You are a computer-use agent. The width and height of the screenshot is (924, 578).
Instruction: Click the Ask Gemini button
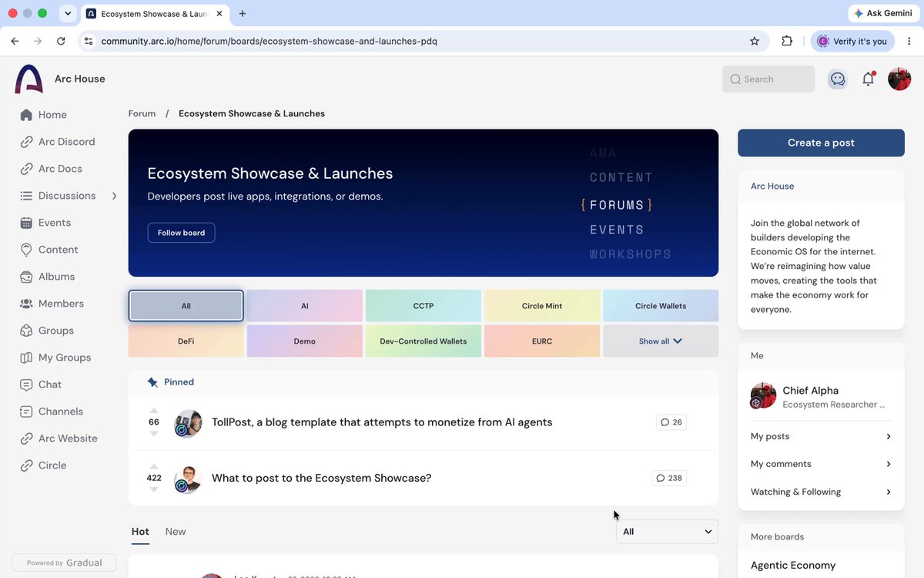tap(882, 14)
